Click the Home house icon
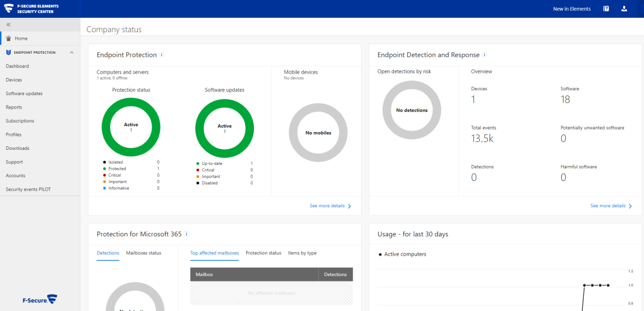Screen dimensions: 644x311 9,39
